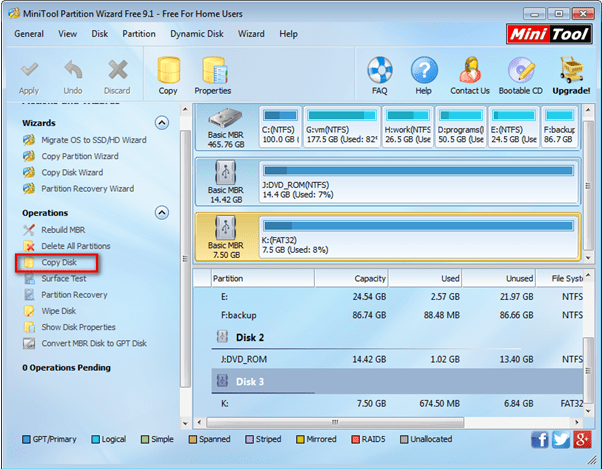
Task: Click the partition list horizontal scrollbar
Action: point(335,423)
